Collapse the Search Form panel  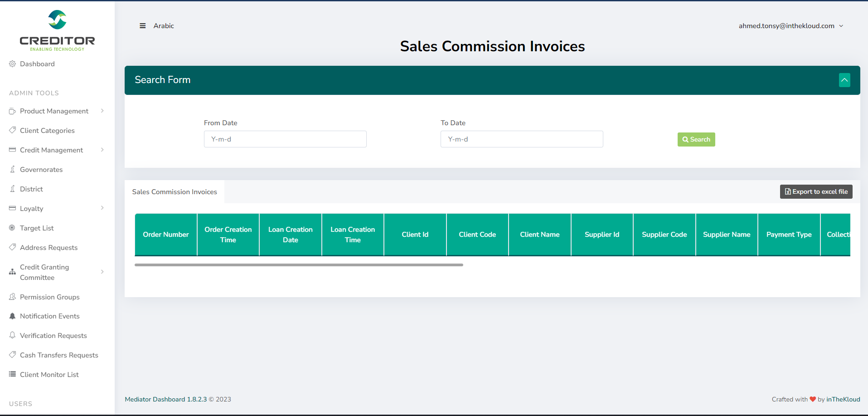pyautogui.click(x=844, y=80)
